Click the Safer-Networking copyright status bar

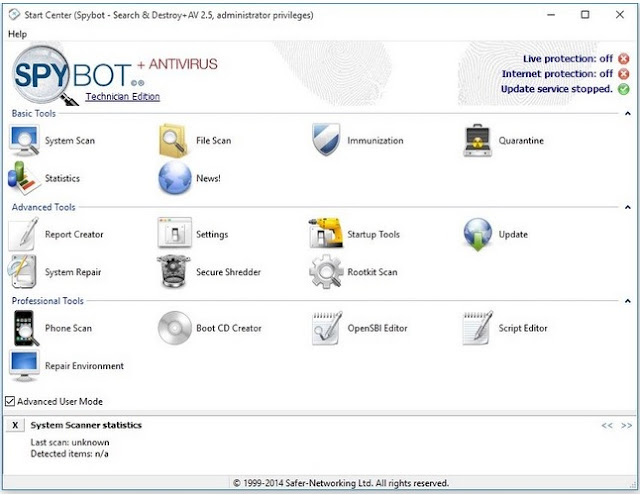coord(341,483)
